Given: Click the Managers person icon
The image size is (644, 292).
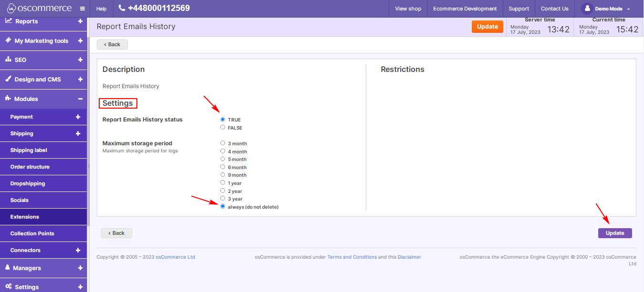Looking at the screenshot, I should [8, 268].
